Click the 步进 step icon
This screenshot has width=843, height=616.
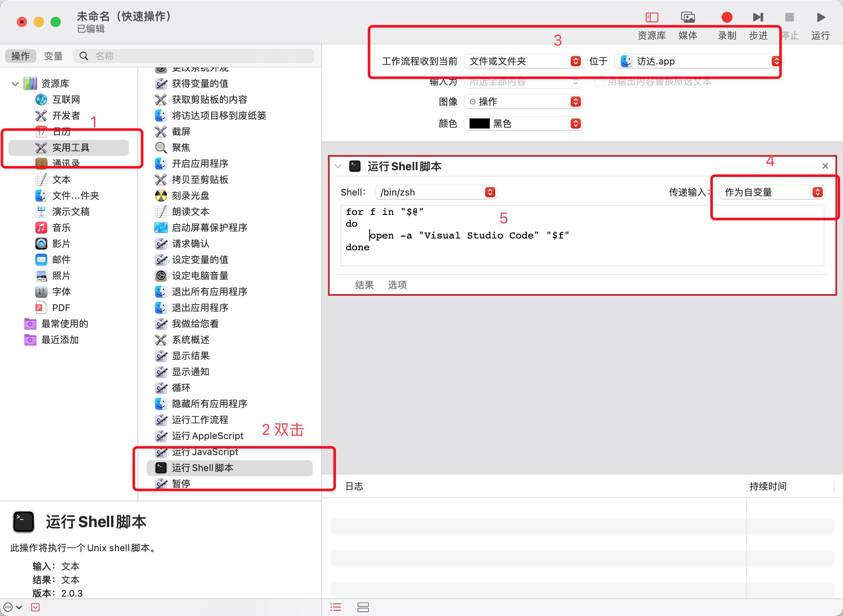point(758,18)
